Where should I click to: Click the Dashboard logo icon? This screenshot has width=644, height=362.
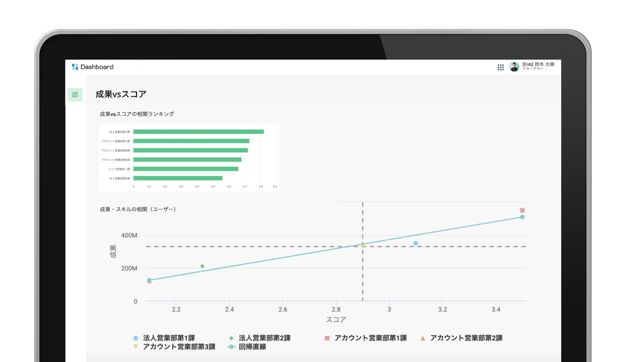pos(75,67)
